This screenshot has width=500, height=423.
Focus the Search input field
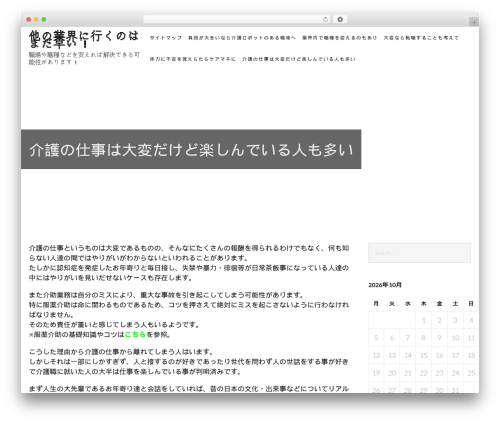[419, 253]
